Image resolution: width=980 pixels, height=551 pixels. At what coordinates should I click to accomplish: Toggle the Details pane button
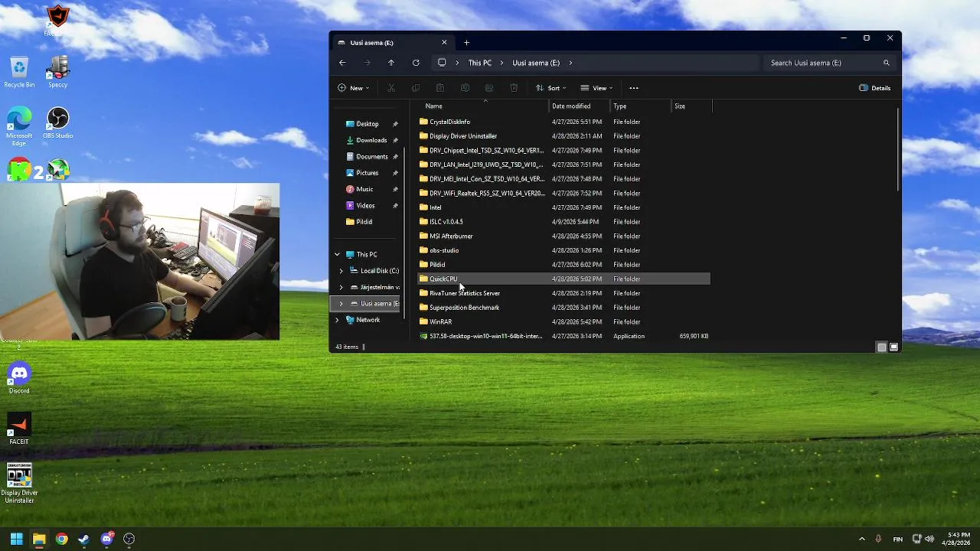coord(875,88)
